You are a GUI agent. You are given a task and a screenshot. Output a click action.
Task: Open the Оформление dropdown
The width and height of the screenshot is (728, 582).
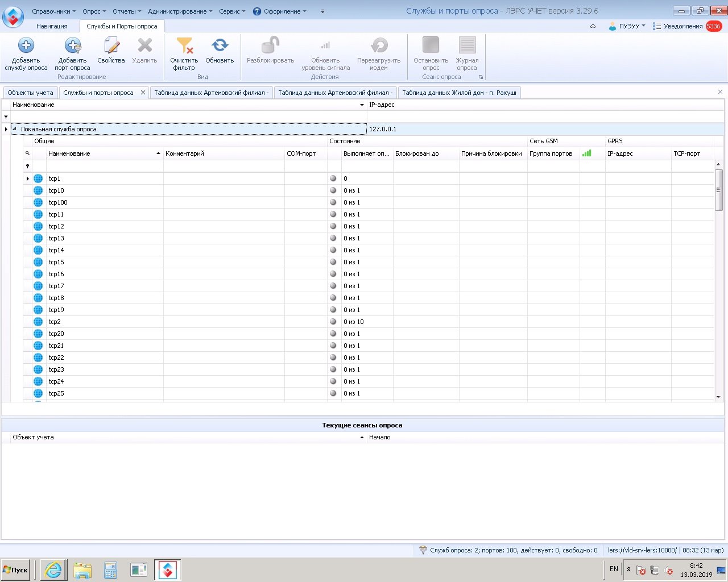point(285,11)
